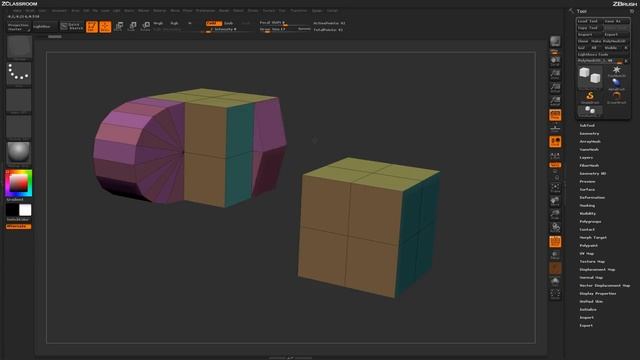Open the current brush thumbnail
640x360 pixels.
19,47
